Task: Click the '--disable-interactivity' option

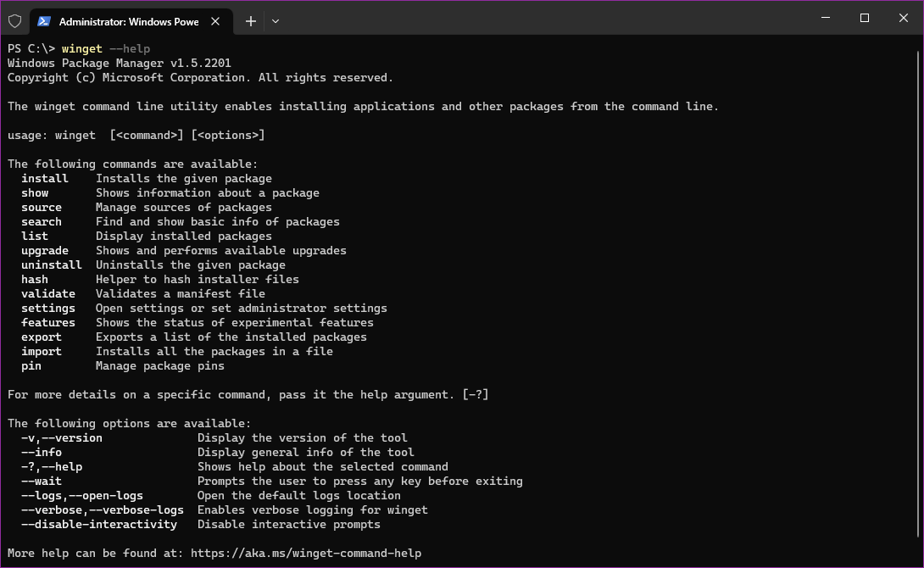Action: click(x=99, y=525)
